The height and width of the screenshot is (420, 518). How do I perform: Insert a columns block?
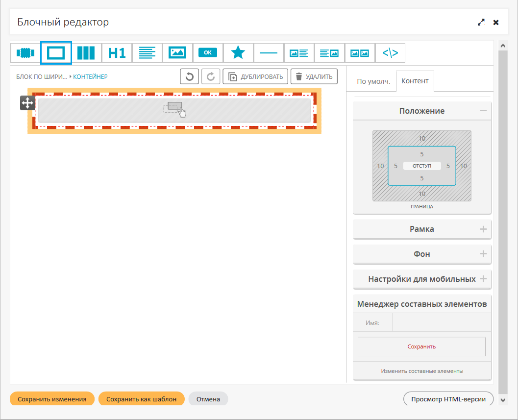(86, 53)
